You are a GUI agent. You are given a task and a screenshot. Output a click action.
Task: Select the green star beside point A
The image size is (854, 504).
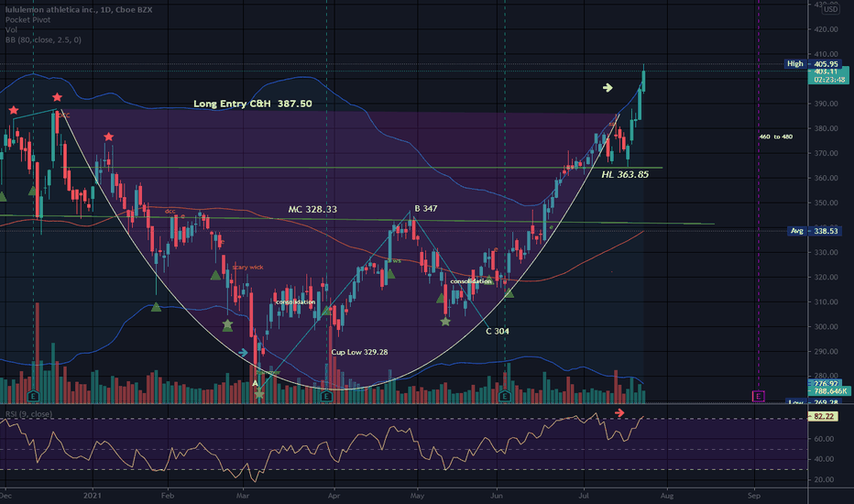click(x=259, y=394)
